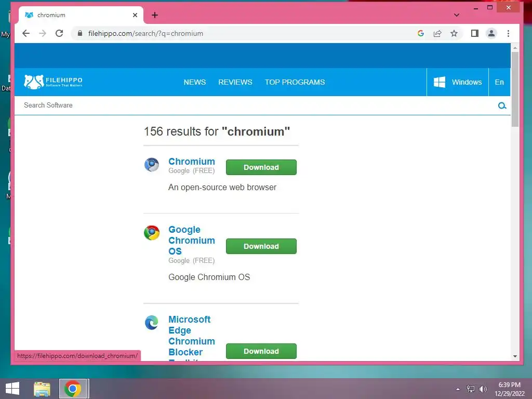532x399 pixels.
Task: Bookmark this page with the star icon
Action: point(454,33)
